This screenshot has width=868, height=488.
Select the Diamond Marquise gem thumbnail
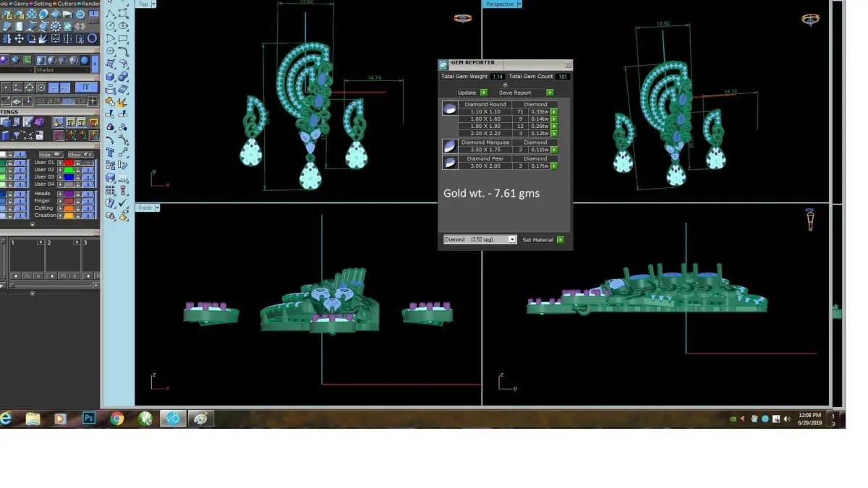450,146
